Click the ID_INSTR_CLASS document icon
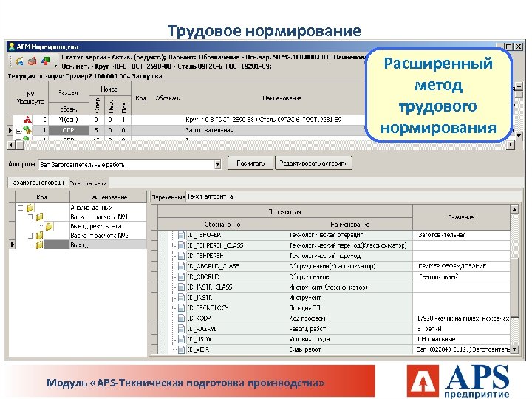 click(181, 287)
